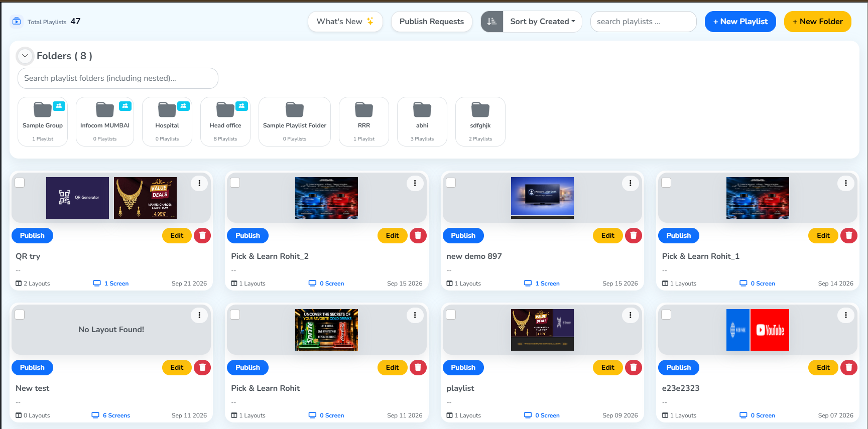Click trash icon for new demo 897
The height and width of the screenshot is (429, 868).
[633, 235]
